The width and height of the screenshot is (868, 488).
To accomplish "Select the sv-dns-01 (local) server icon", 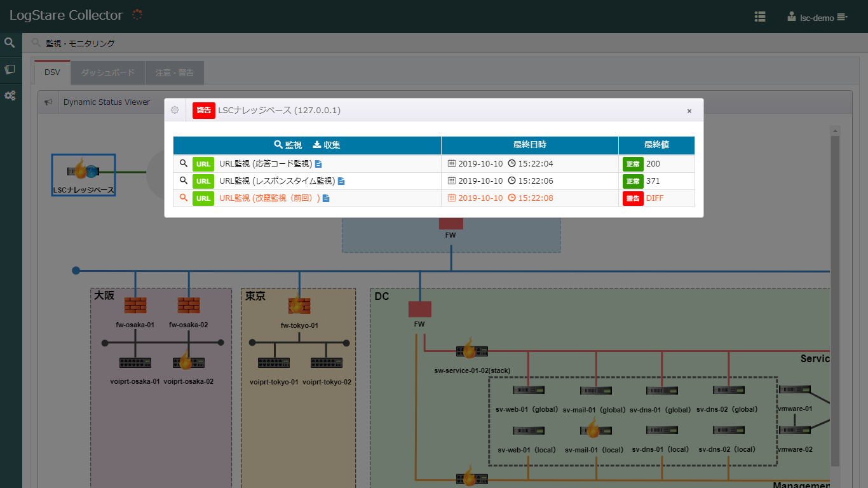I will [x=662, y=431].
